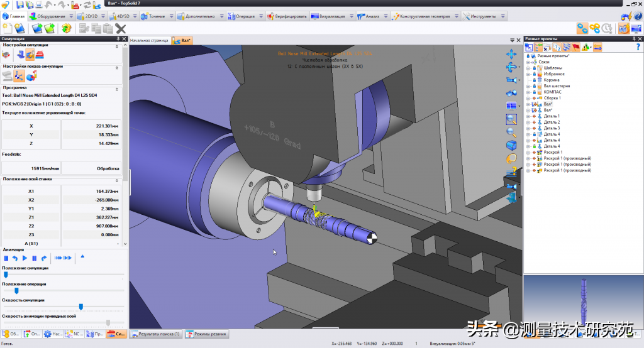This screenshot has width=644, height=348.
Task: Open the Режимы резания bottom tab
Action: coord(206,334)
